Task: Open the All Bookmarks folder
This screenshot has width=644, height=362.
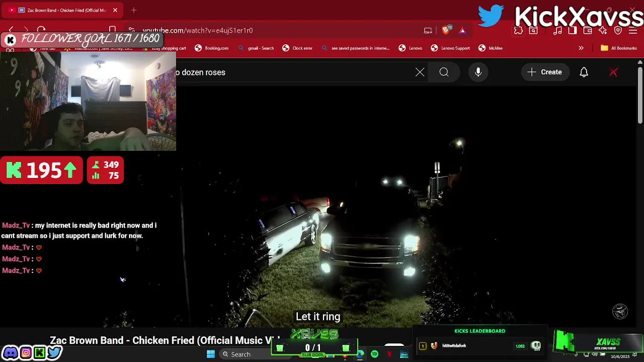Action: point(619,48)
